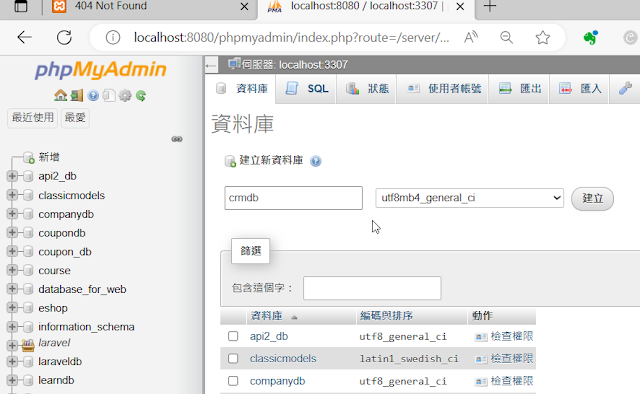Select information_schema in navigation tree
Image resolution: width=640 pixels, height=394 pixels.
(86, 327)
